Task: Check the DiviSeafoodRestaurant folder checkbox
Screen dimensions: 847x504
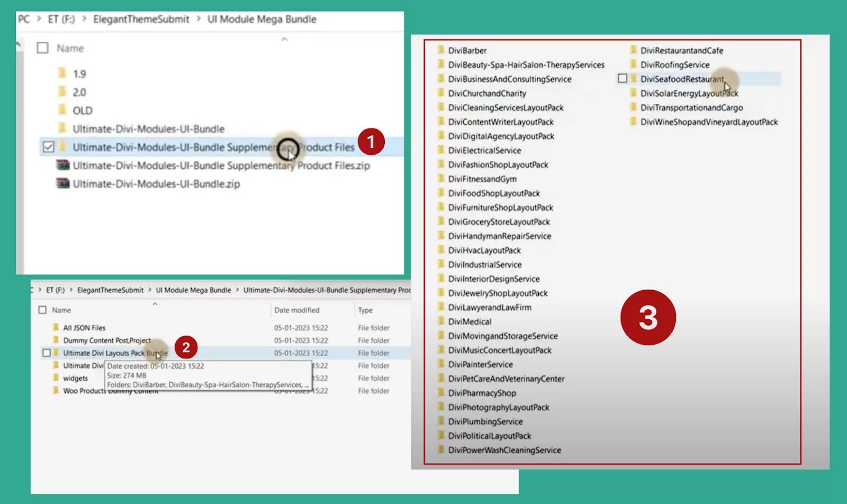Action: (623, 78)
